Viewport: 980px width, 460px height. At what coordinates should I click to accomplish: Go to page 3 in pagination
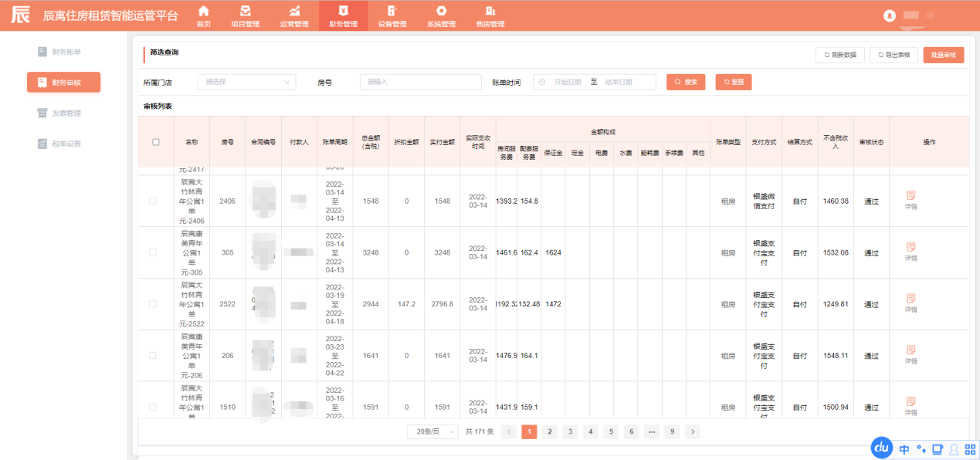(570, 431)
